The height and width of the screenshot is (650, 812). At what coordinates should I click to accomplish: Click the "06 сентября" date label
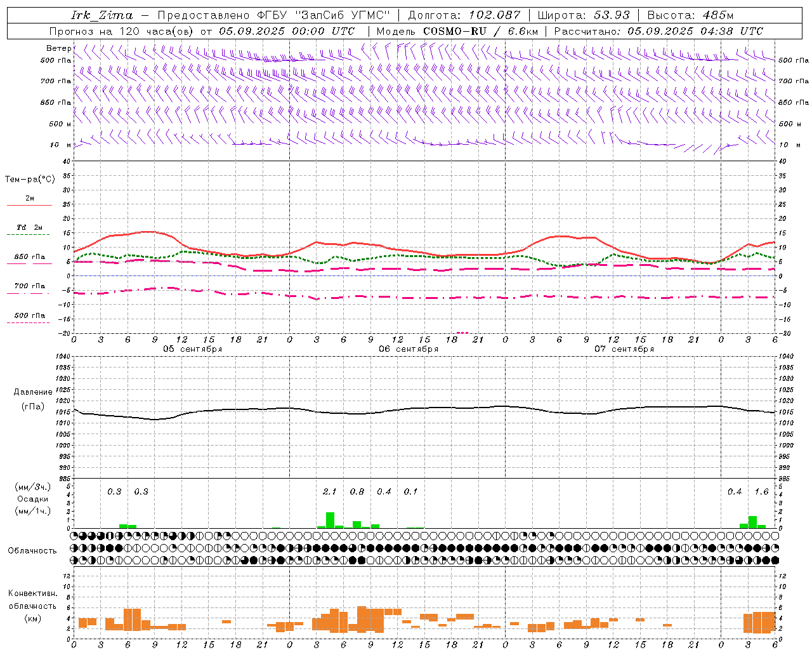pos(409,349)
